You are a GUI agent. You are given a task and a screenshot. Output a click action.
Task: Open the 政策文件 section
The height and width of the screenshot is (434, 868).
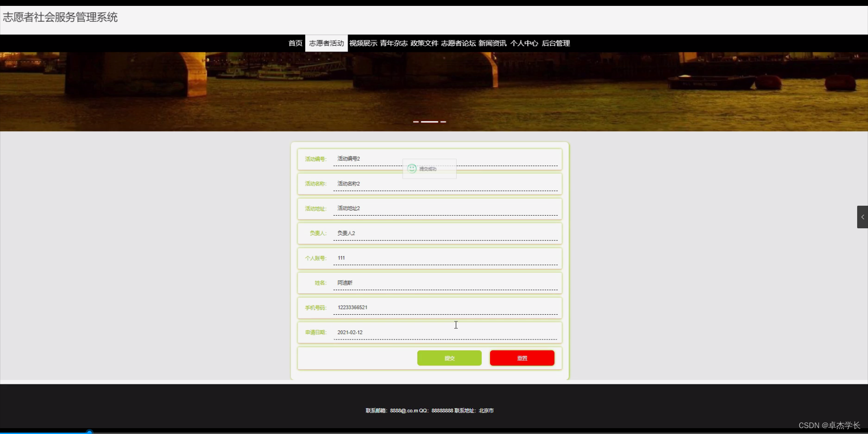click(x=424, y=43)
